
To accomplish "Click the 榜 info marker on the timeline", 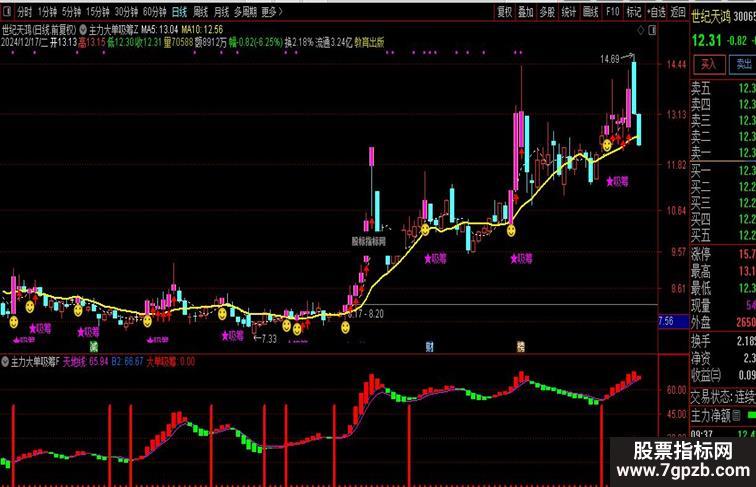I will point(521,346).
